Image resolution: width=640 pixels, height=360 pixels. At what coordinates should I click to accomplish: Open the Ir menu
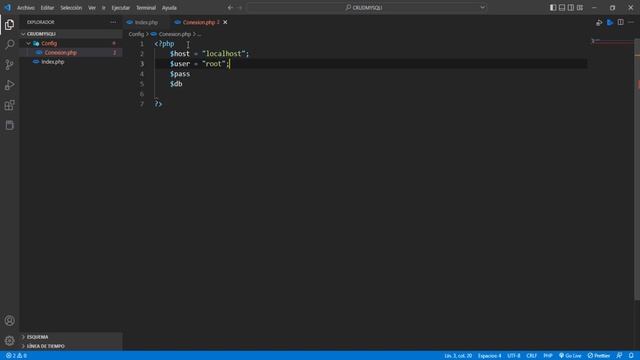click(104, 7)
